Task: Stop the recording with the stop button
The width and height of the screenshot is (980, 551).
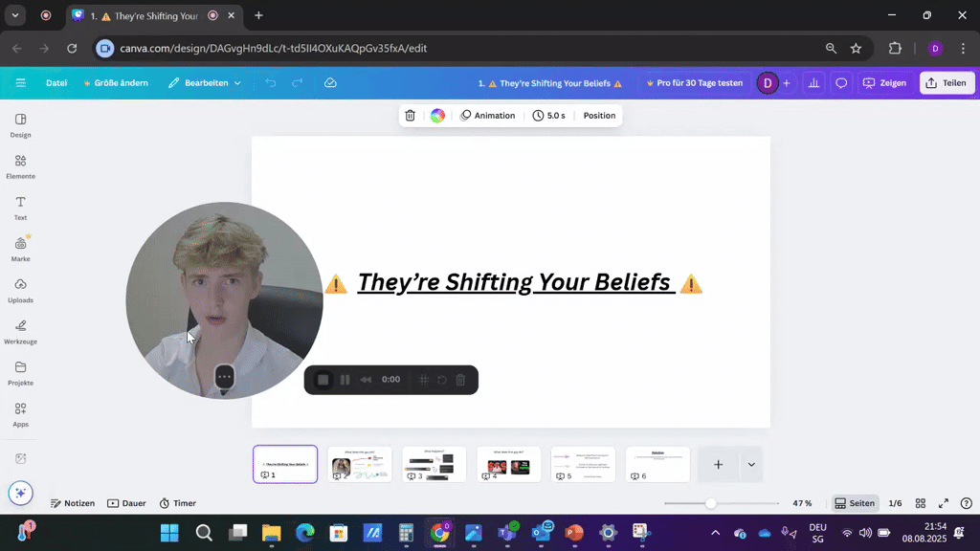Action: 323,380
